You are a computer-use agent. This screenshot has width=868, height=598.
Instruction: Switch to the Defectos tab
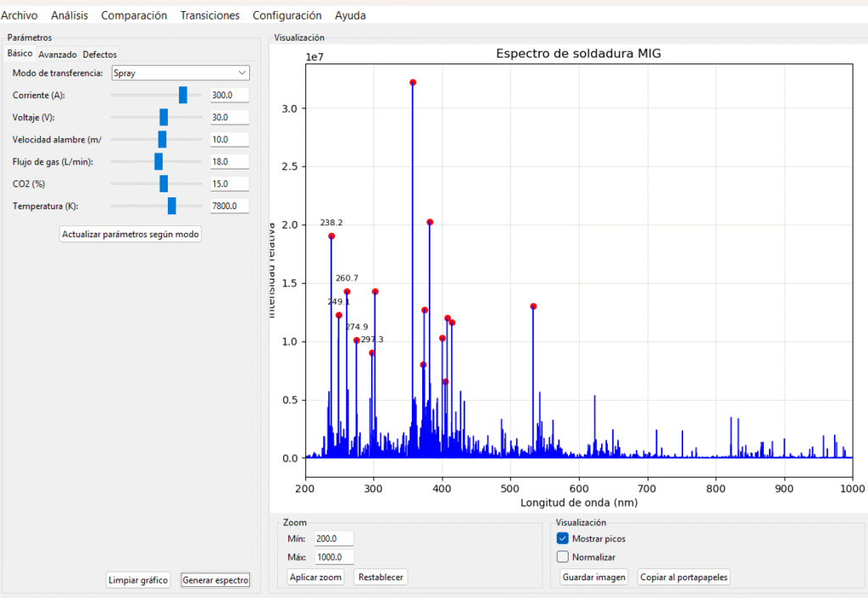point(100,54)
